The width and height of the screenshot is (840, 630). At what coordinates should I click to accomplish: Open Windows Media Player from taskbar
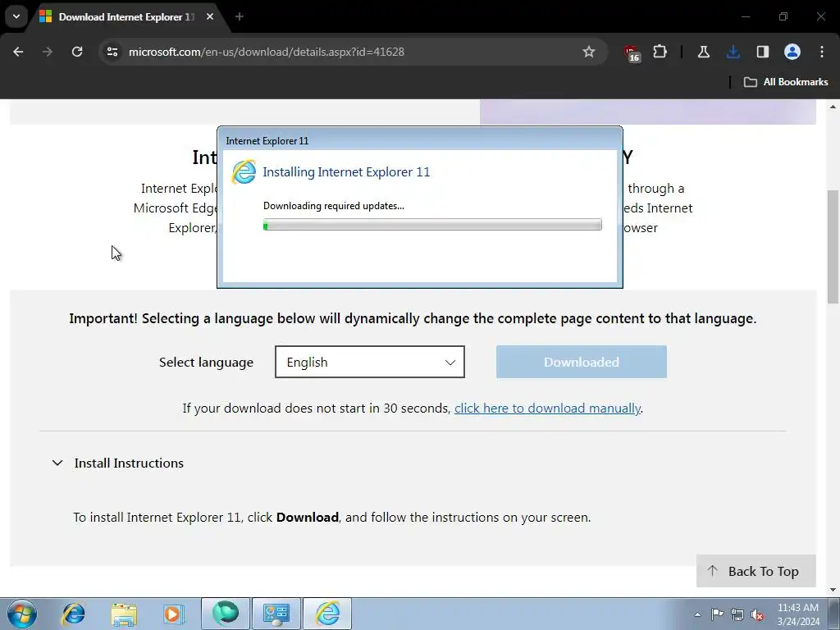pyautogui.click(x=174, y=614)
